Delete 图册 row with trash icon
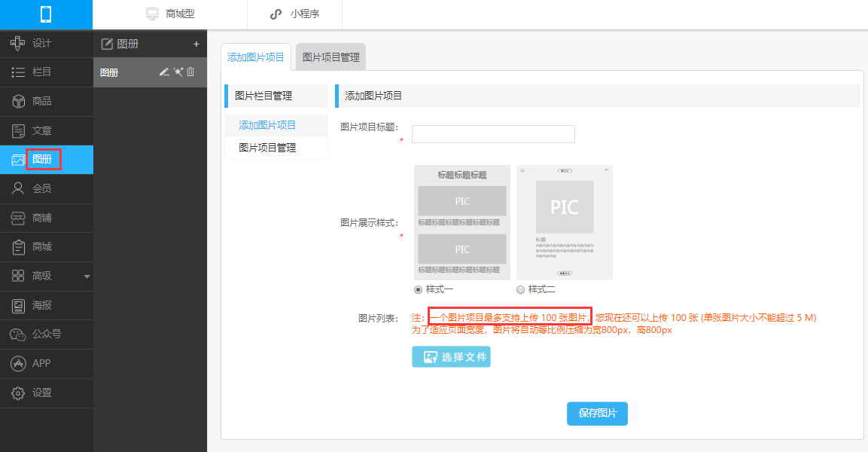The width and height of the screenshot is (868, 452). 190,72
